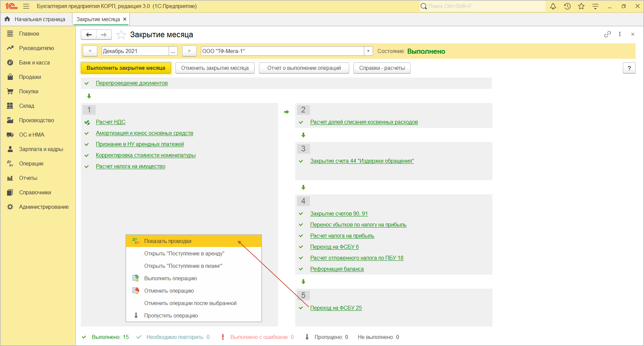The width and height of the screenshot is (644, 346).
Task: Choose Показать проводки in context menu
Action: pyautogui.click(x=194, y=241)
